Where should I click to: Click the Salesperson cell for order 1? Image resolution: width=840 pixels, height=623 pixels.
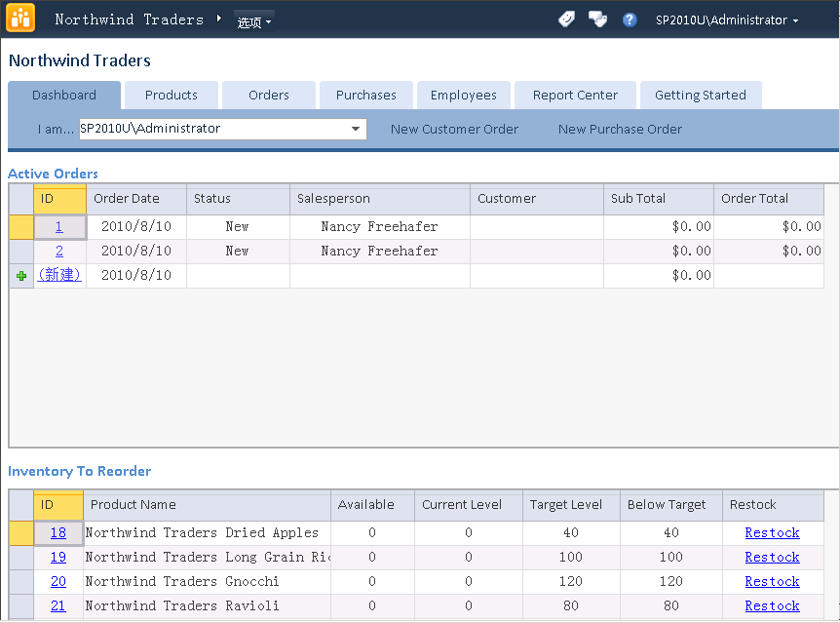(x=380, y=227)
